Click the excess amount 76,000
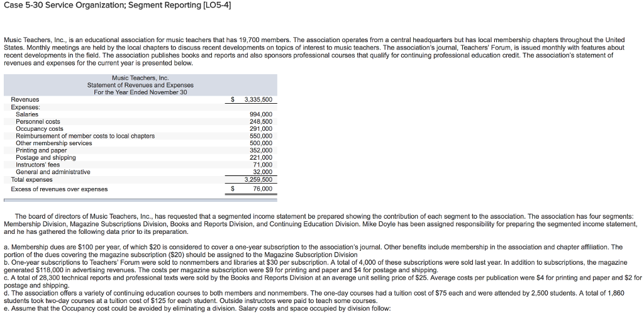The image size is (644, 315). (x=262, y=189)
